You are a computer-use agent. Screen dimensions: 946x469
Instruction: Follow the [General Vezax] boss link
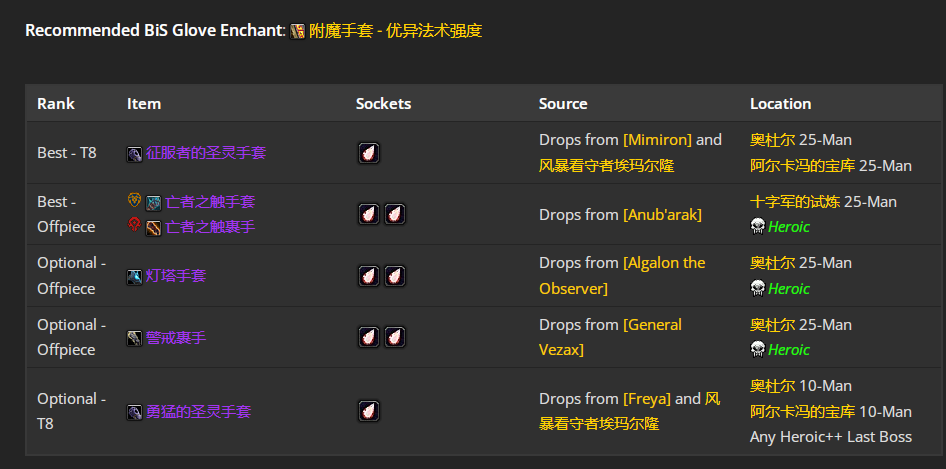tap(610, 337)
